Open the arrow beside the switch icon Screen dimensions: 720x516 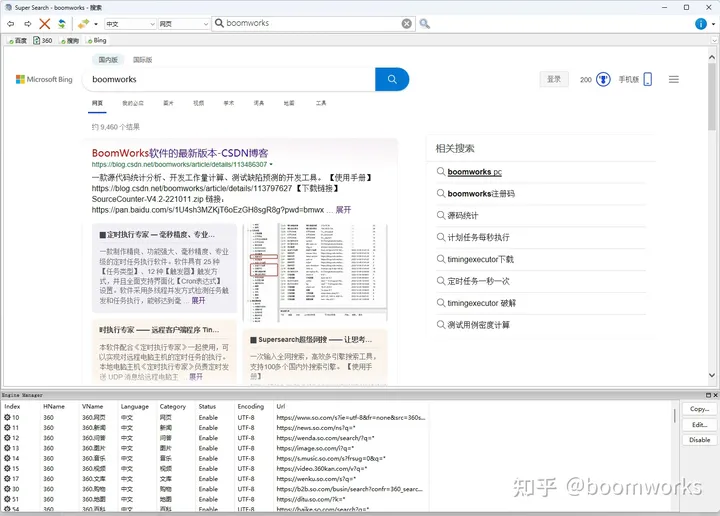coord(96,24)
